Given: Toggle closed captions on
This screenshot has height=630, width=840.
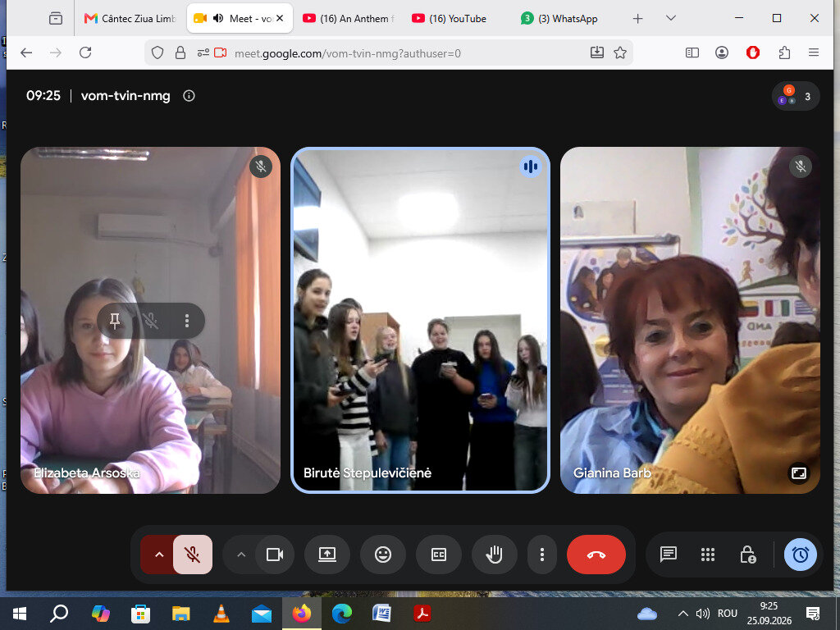Looking at the screenshot, I should pyautogui.click(x=439, y=555).
